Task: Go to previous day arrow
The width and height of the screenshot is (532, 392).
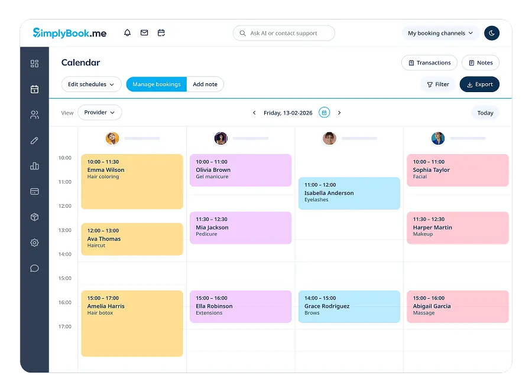Action: 254,113
